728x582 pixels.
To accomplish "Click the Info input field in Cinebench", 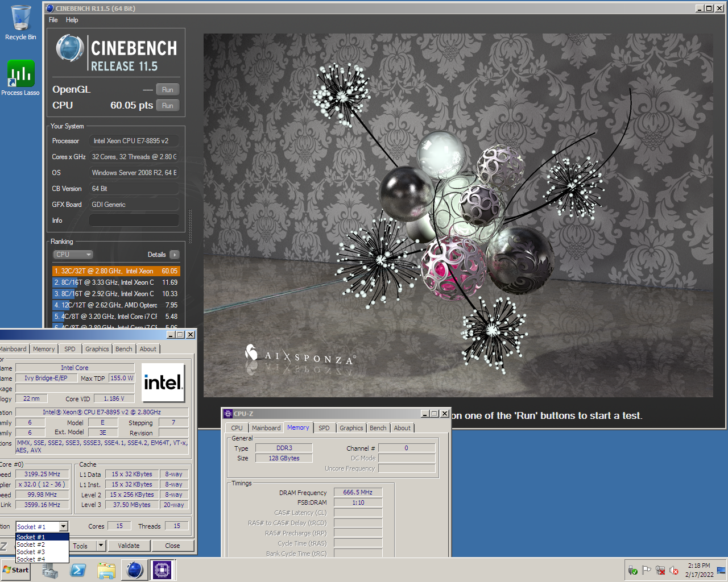I will click(x=134, y=221).
